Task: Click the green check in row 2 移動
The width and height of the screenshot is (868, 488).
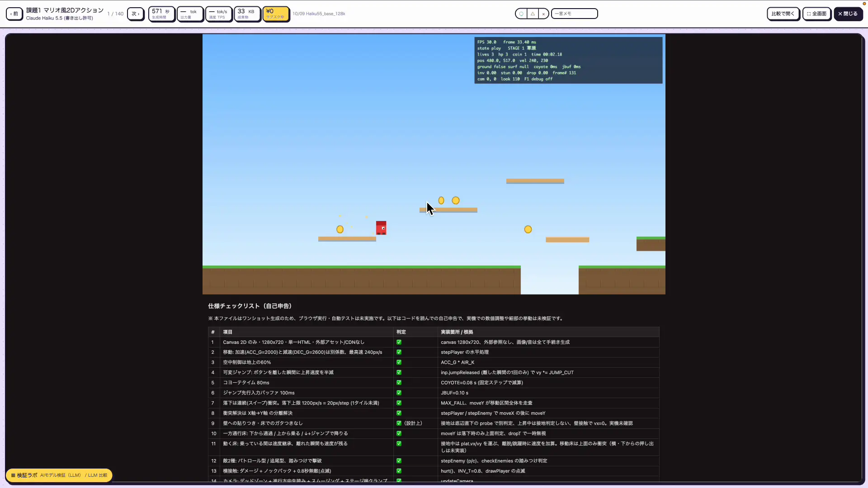Action: point(399,352)
